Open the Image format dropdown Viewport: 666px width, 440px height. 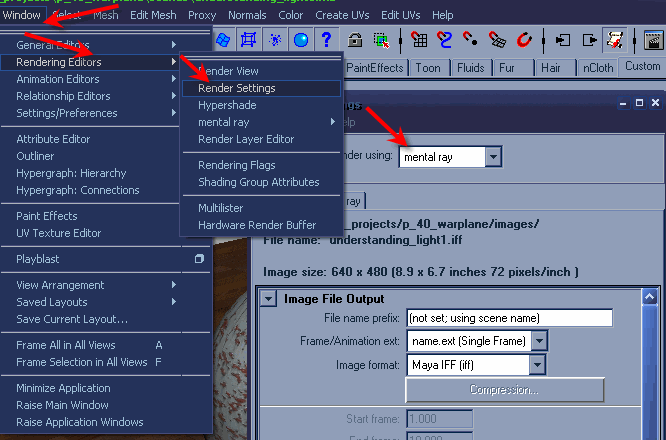[x=540, y=365]
